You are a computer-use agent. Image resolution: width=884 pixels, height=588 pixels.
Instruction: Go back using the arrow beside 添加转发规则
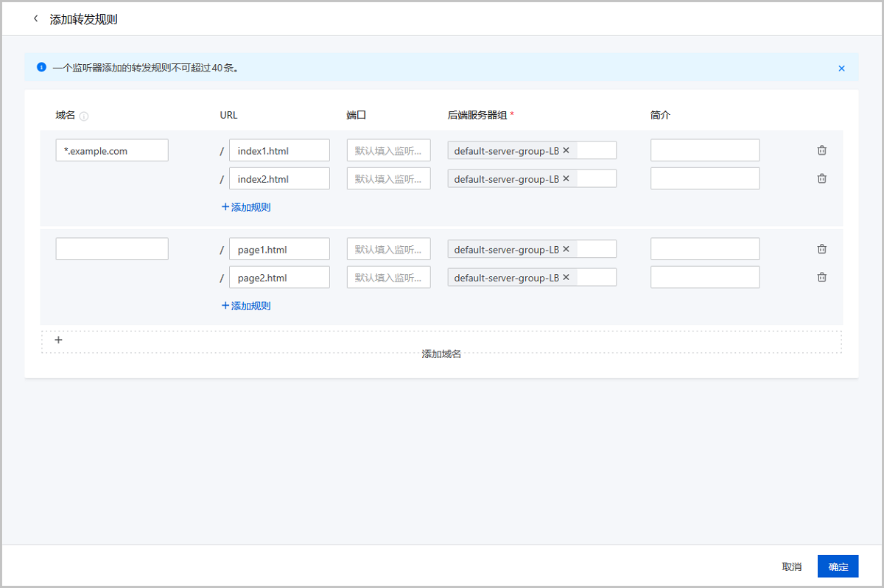pyautogui.click(x=35, y=19)
